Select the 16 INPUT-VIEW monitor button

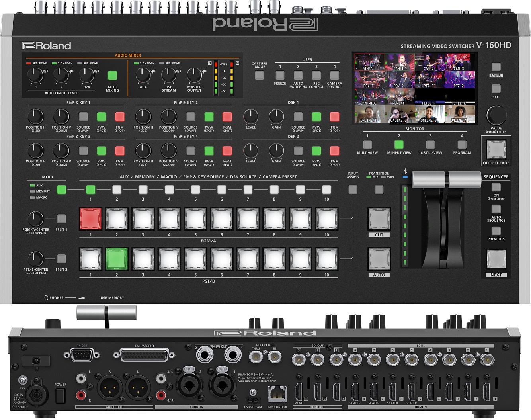pyautogui.click(x=399, y=145)
